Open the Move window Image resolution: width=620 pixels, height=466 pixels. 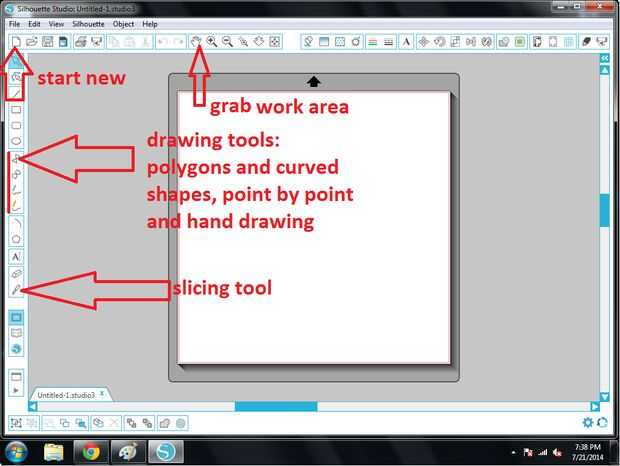pyautogui.click(x=423, y=42)
